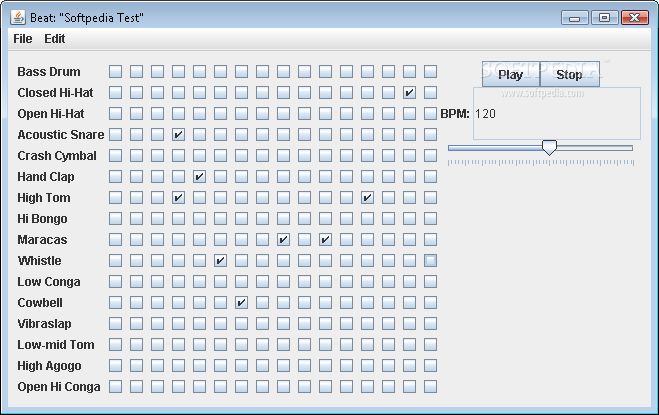
Task: Enable the first Acoustic Snare beat
Action: pos(115,135)
